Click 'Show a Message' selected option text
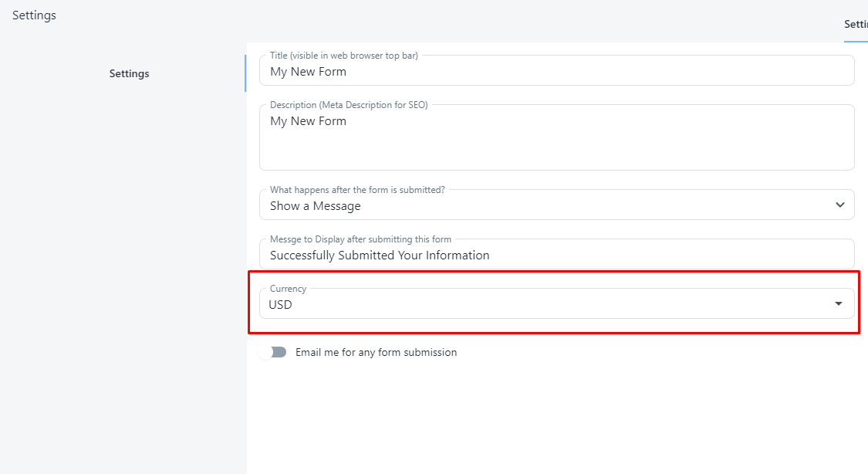 click(315, 206)
